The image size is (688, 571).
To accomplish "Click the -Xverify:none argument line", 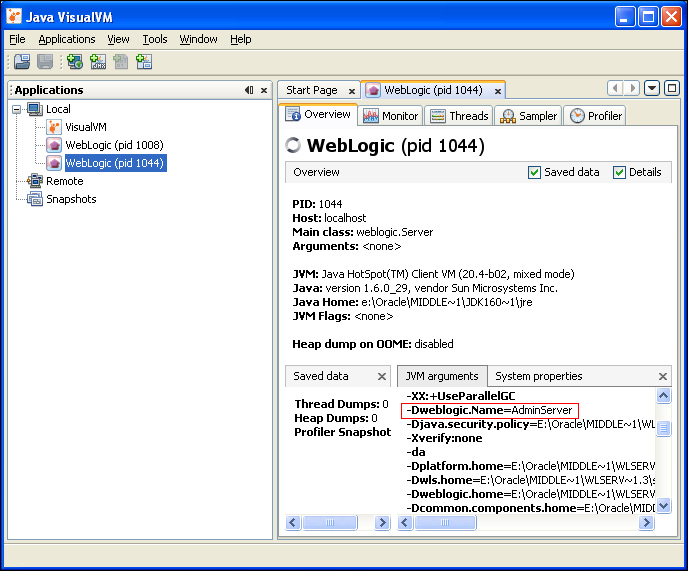I will pyautogui.click(x=444, y=438).
